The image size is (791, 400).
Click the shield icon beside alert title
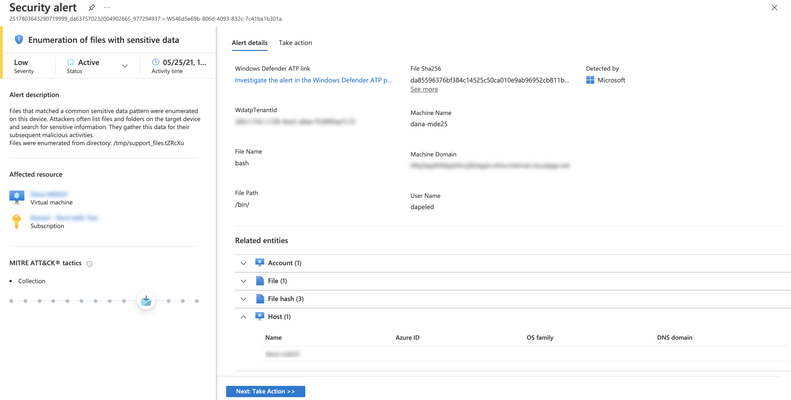[x=19, y=40]
